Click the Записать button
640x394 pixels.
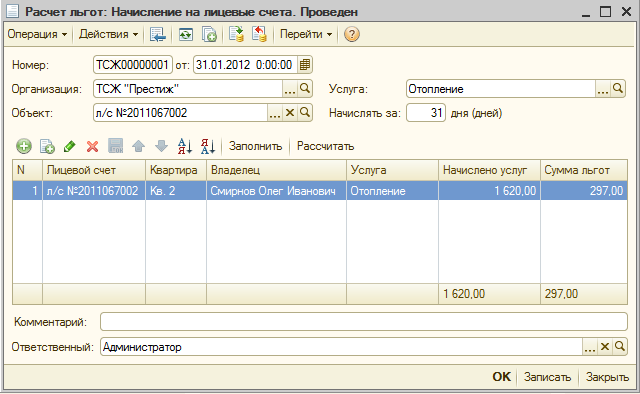(x=547, y=377)
